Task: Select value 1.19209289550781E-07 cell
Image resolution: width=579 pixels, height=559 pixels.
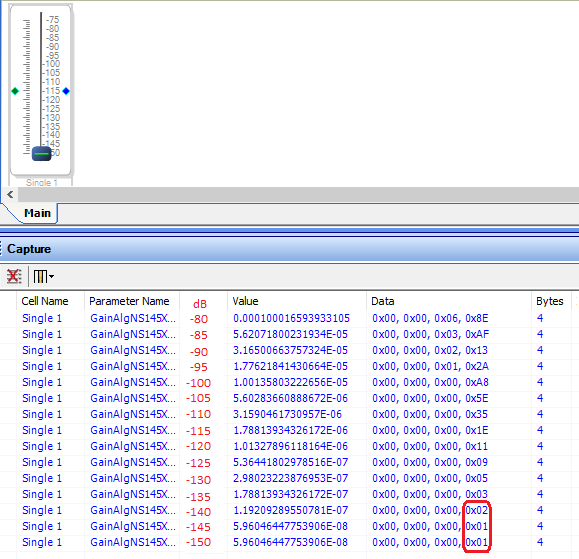Action: tap(290, 510)
